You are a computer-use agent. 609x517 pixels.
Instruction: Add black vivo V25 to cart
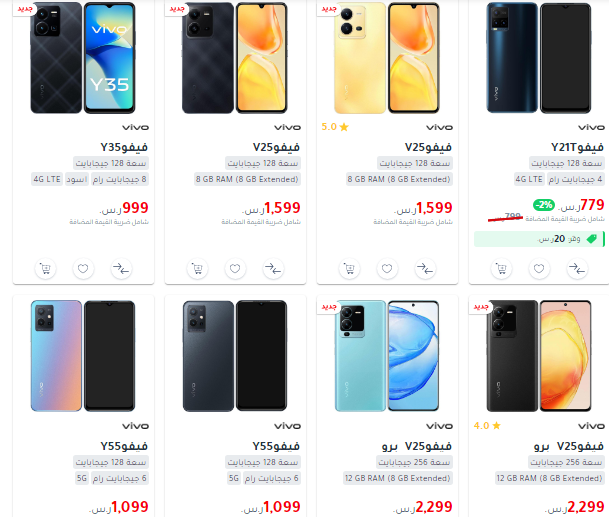197,268
